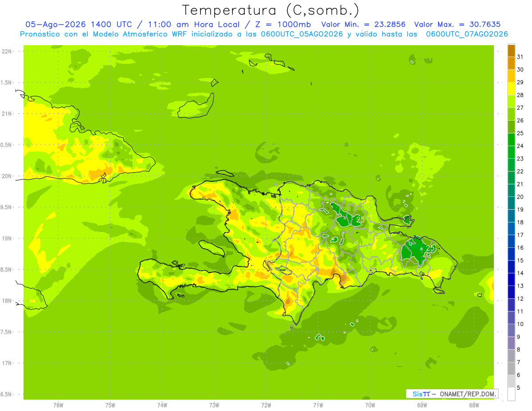Click the level text "Z = 1000mb"
This screenshot has width=532, height=411.
tap(284, 24)
